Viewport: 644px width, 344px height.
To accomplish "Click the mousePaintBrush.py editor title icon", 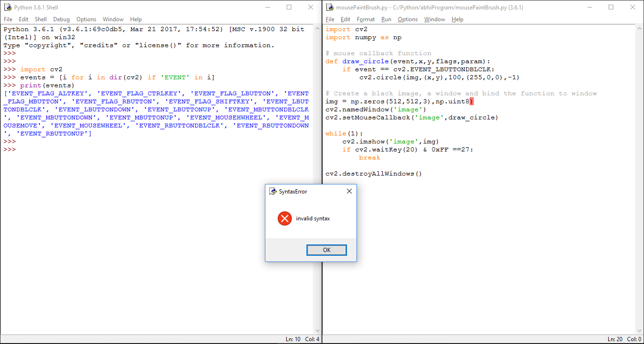I will pos(330,8).
